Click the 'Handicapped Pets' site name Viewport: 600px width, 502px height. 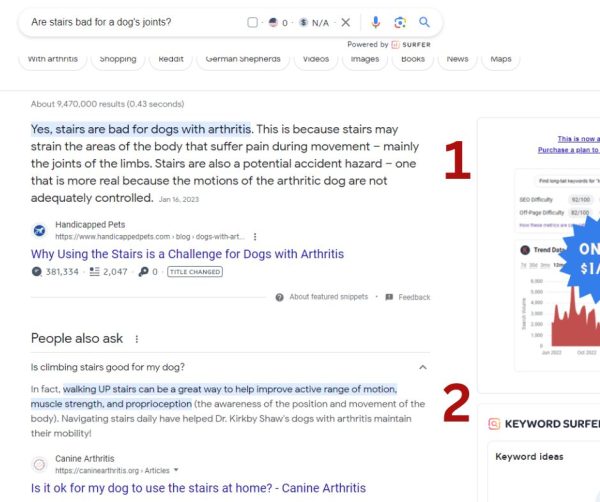tap(90, 225)
